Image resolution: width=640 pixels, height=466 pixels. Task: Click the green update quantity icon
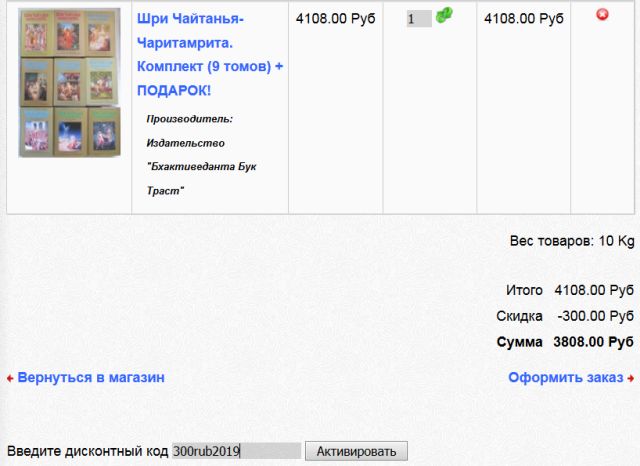[444, 15]
